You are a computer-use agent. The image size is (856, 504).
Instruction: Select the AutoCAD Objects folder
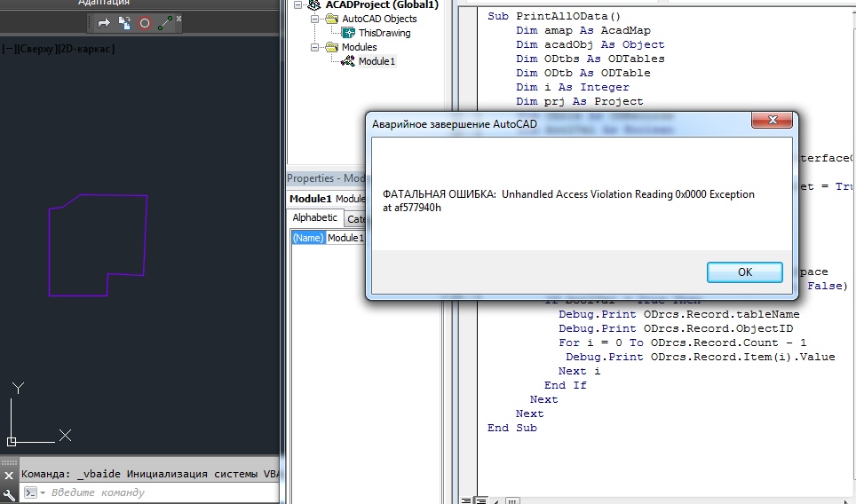(379, 19)
